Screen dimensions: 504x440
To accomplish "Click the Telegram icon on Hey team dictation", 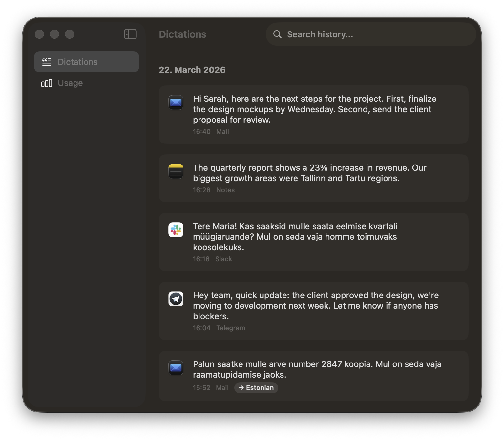I will point(176,299).
